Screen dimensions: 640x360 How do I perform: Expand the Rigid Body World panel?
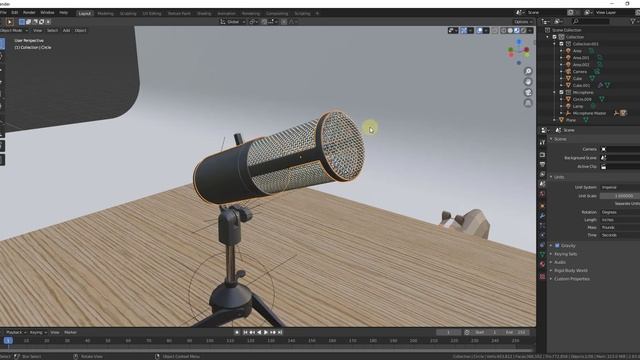[x=571, y=270]
